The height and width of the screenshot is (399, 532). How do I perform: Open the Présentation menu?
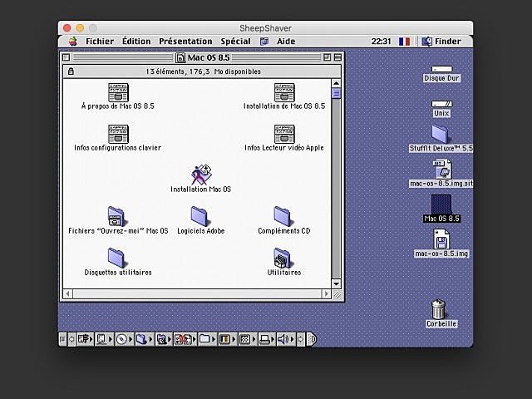click(x=185, y=42)
